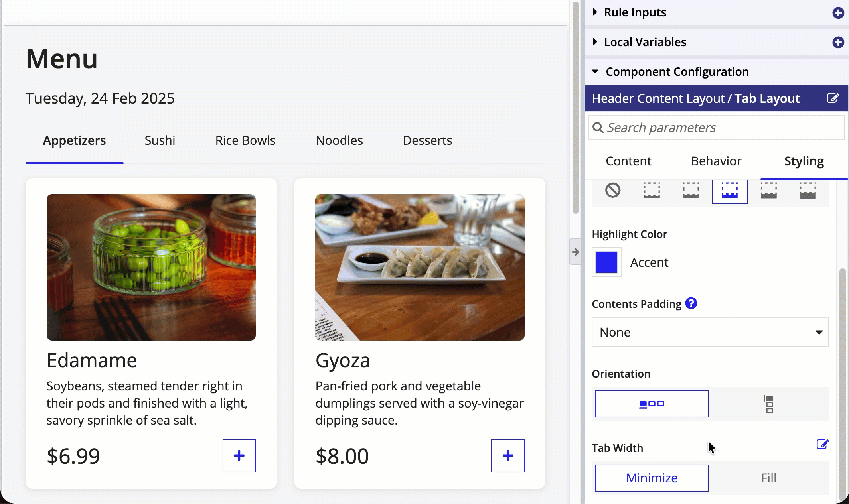Open the Noodles menu tab
Screen dimensions: 849x504
pyautogui.click(x=340, y=140)
